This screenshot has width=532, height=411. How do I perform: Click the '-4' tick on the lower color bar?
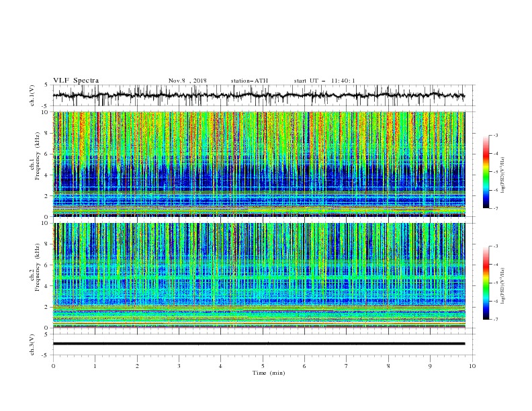tap(496, 265)
